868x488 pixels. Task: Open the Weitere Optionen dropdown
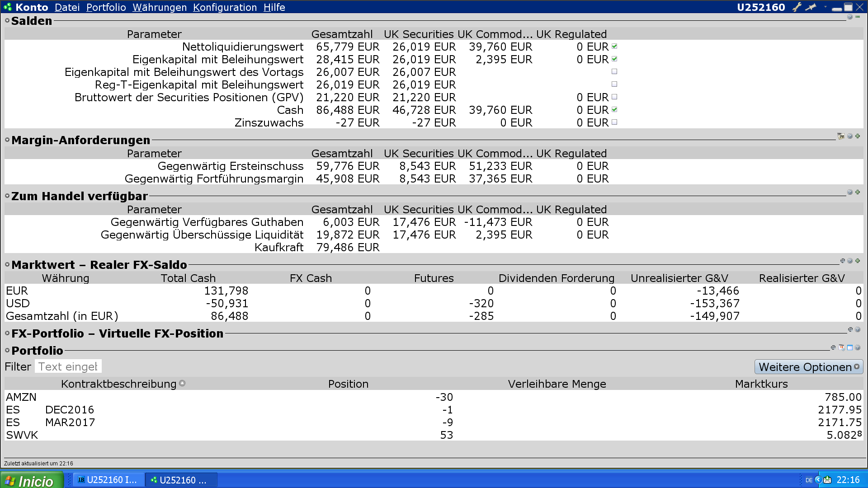pos(808,367)
